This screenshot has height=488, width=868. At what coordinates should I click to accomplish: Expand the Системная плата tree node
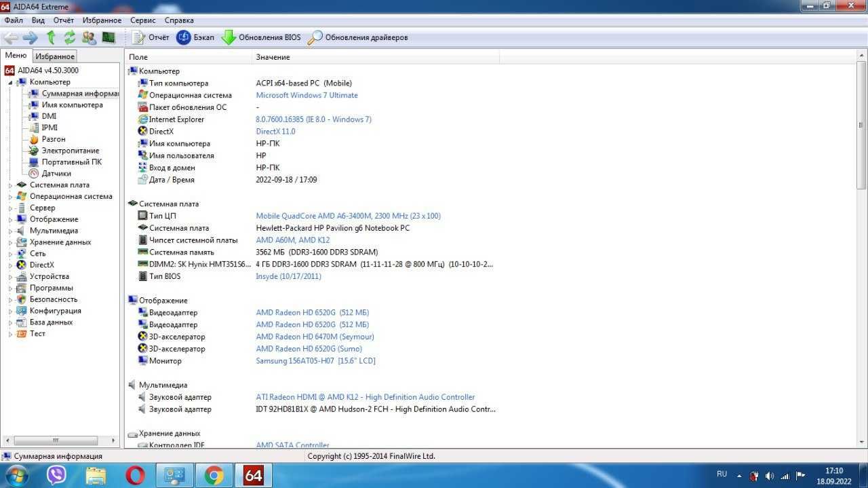[10, 185]
